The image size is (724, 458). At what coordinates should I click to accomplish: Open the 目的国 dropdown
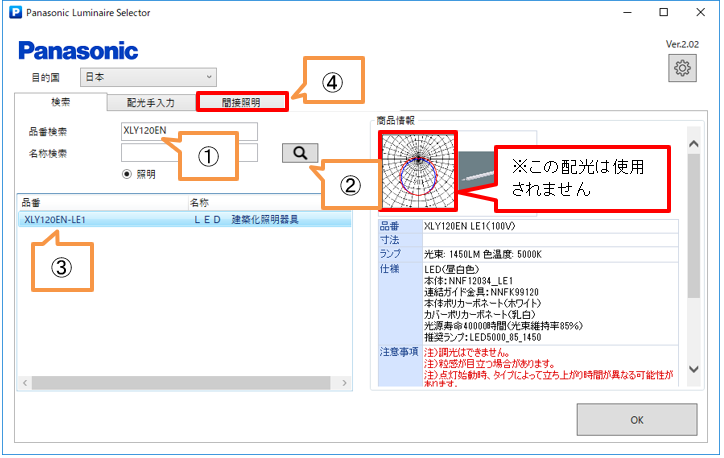[149, 76]
